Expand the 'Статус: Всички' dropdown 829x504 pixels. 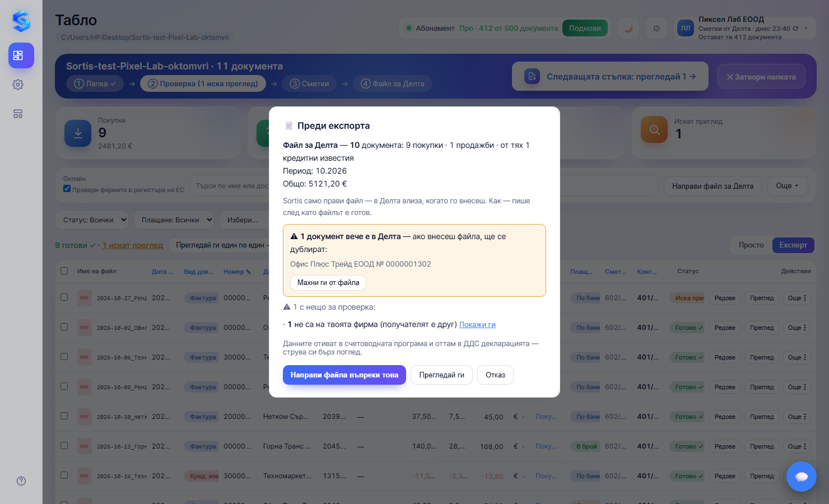(x=92, y=220)
